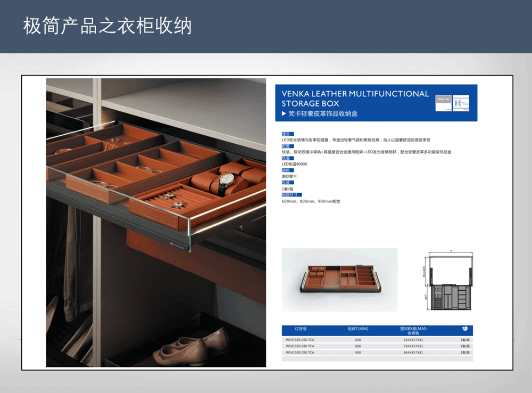The height and width of the screenshot is (393, 532).
Task: Click the 柜体T(MM) column header
Action: (x=358, y=329)
